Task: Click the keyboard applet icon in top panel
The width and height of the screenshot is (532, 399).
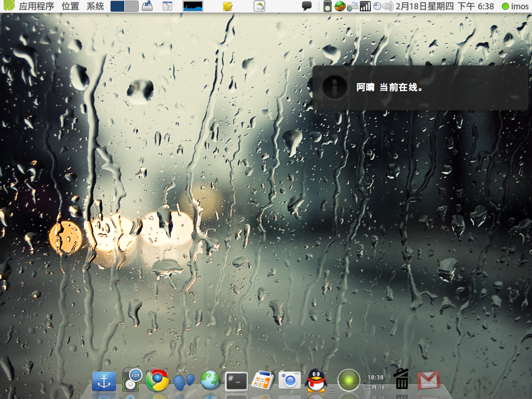Action: pos(147,6)
